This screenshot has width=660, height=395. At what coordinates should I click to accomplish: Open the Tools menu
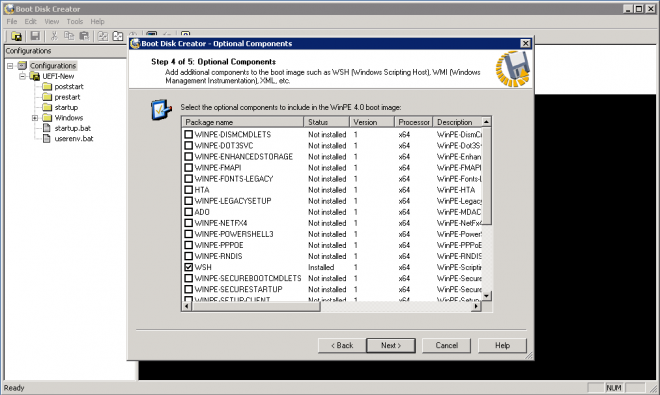pos(75,21)
